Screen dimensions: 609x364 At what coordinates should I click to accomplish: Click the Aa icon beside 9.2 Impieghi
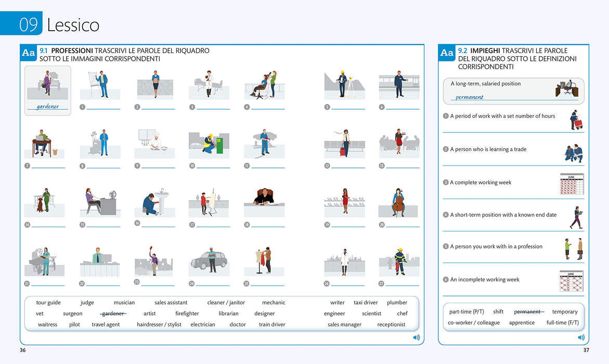coord(447,53)
